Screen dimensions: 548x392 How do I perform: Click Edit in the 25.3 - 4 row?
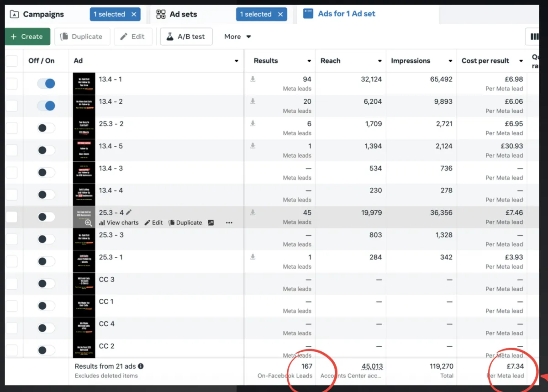pos(153,222)
